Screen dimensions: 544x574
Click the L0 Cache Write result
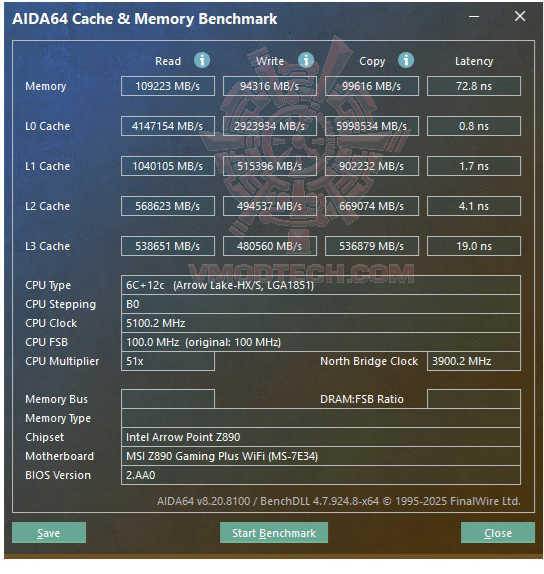[270, 126]
